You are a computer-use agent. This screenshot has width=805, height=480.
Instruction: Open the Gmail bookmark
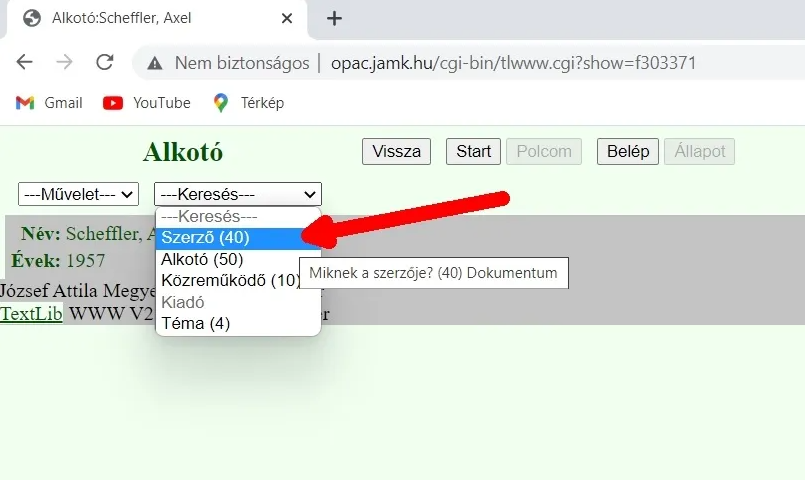pyautogui.click(x=50, y=103)
